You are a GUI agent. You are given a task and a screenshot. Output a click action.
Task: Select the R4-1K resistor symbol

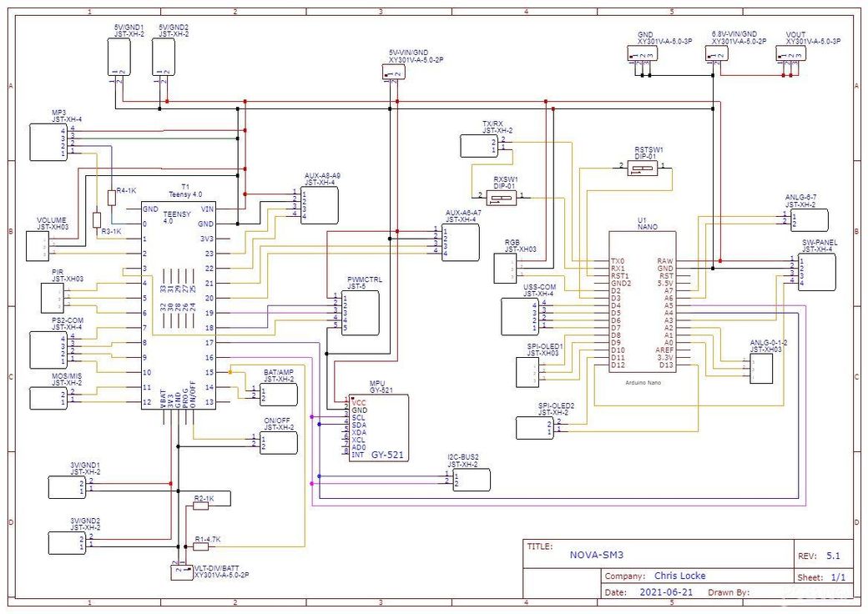click(111, 198)
